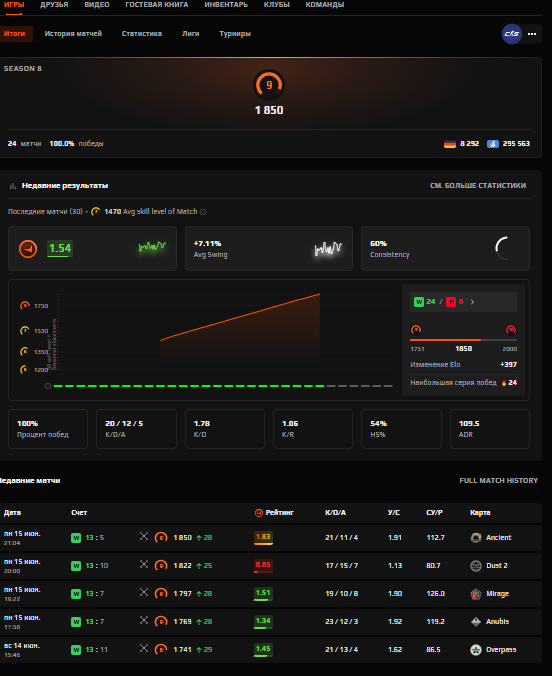Viewport: 552px width, 676px height.
Task: Click the Dust 2 map icon
Action: click(476, 566)
